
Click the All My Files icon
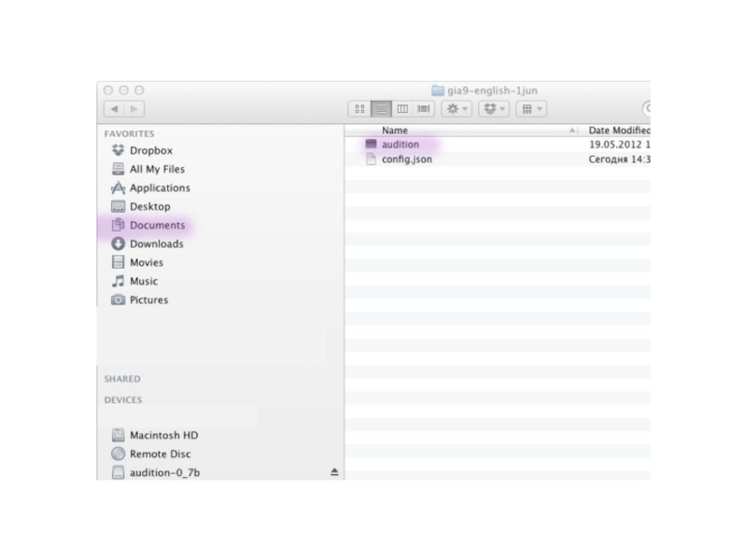click(119, 169)
